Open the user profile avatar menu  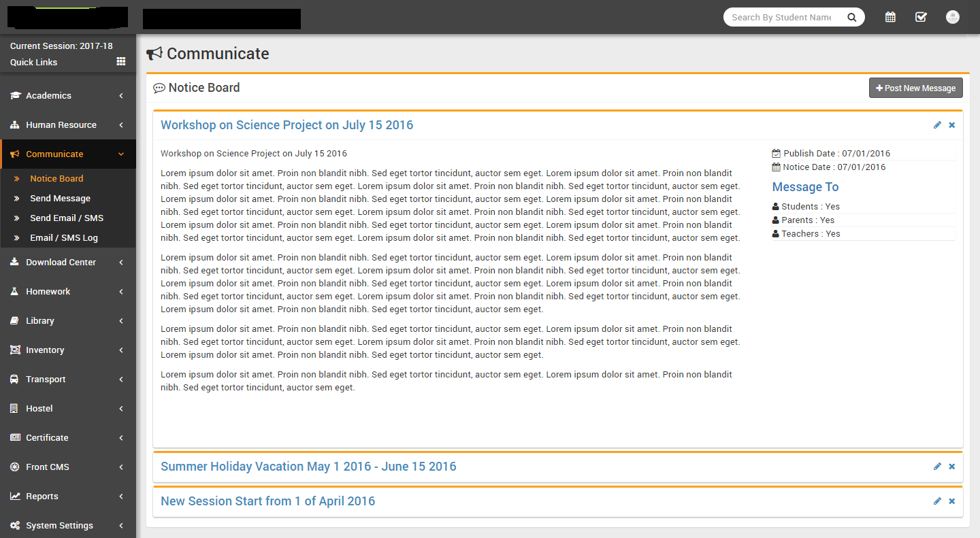[953, 17]
